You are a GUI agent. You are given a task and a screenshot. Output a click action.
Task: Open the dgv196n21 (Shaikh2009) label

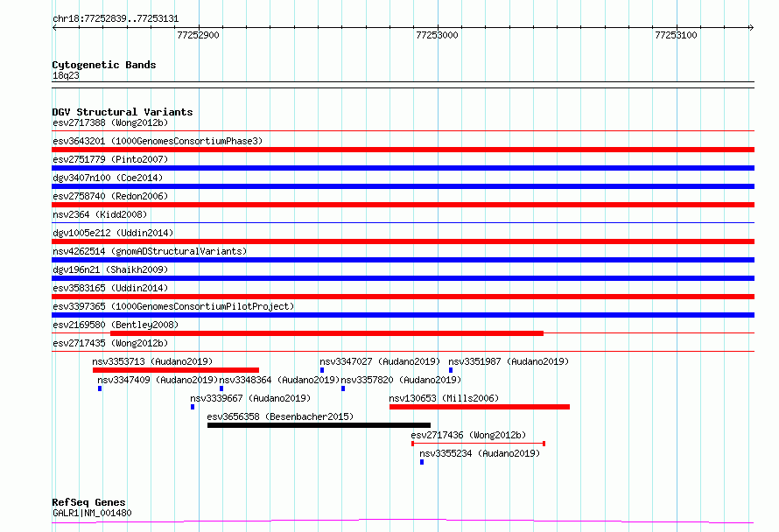(110, 269)
